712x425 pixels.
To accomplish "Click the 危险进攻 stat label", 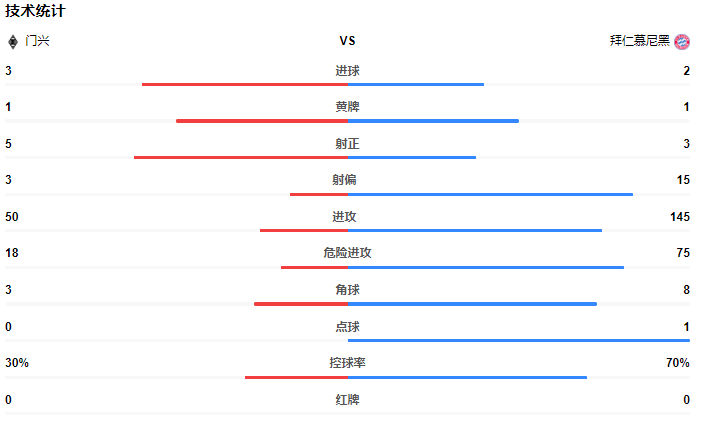I will click(x=347, y=253).
